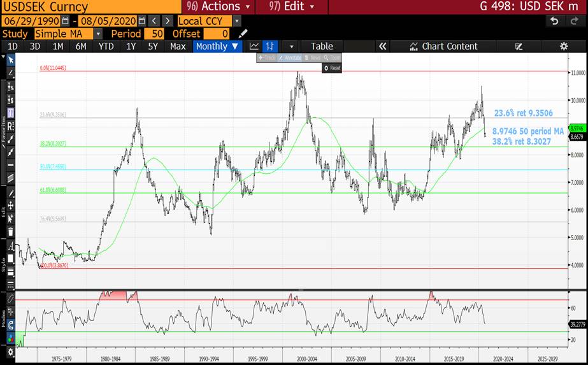The image size is (588, 365).
Task: Open chart settings gear
Action: pos(564,46)
